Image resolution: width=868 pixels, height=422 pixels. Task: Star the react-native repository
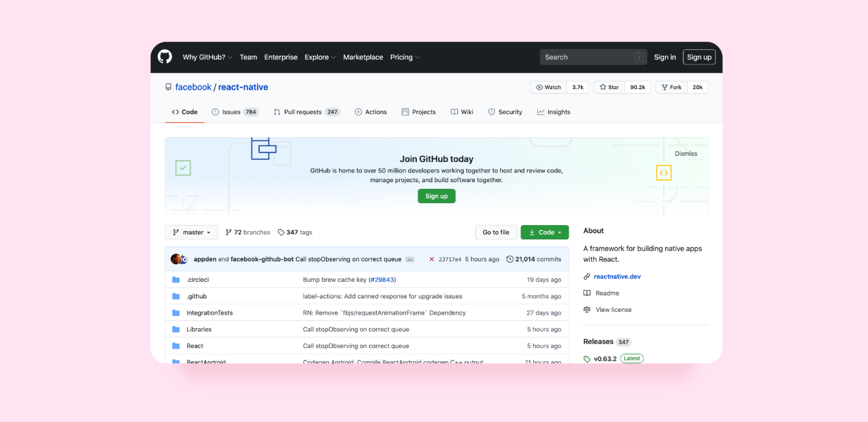click(609, 88)
